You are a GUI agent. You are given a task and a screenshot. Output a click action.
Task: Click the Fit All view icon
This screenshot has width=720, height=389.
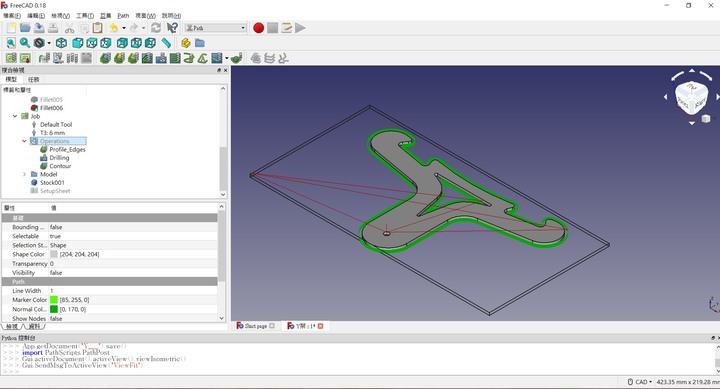(x=11, y=43)
